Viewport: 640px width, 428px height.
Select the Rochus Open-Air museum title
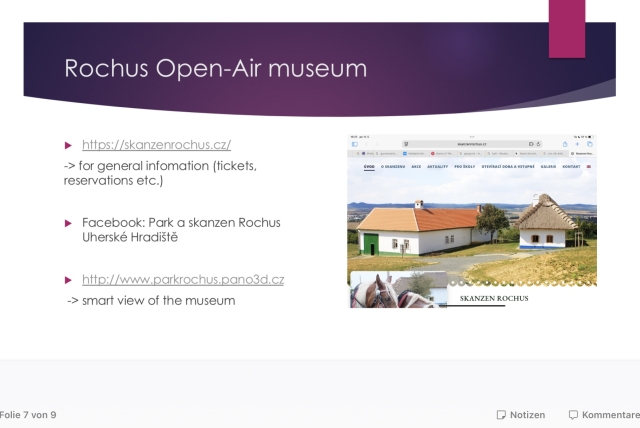[x=215, y=68]
